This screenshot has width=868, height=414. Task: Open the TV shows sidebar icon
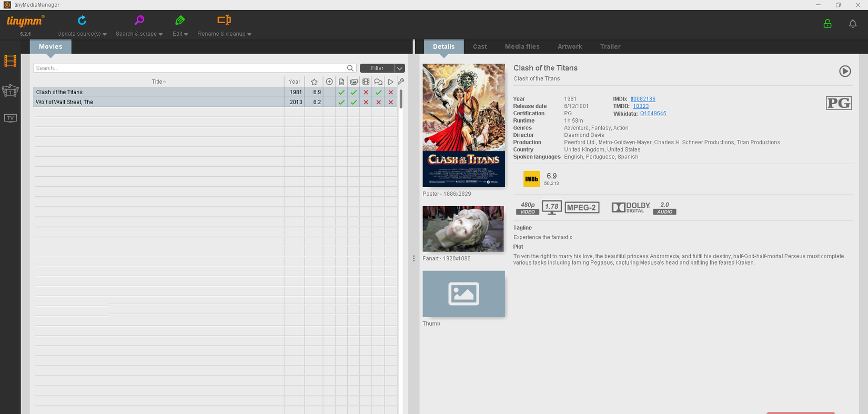11,118
